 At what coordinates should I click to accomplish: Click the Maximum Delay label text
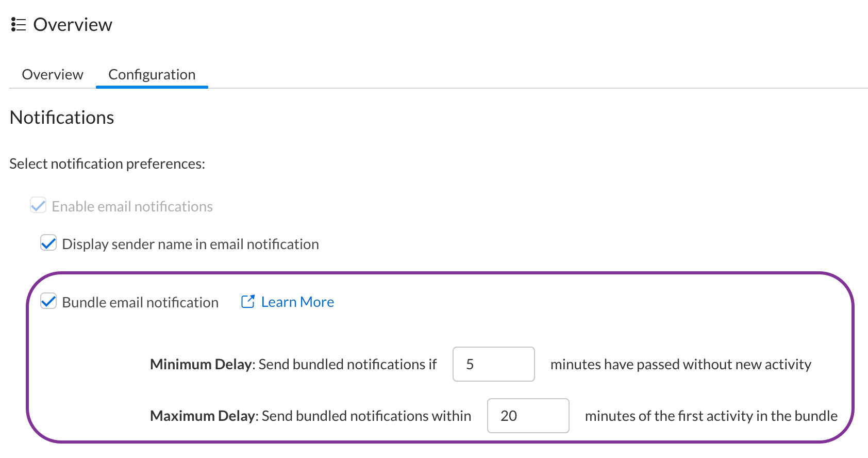tap(202, 416)
